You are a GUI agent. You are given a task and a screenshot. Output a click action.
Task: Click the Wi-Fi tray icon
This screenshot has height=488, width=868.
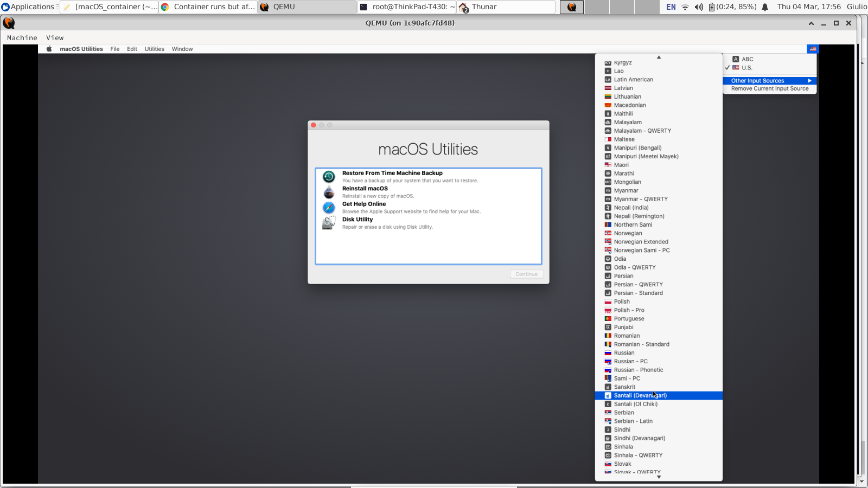click(x=685, y=7)
